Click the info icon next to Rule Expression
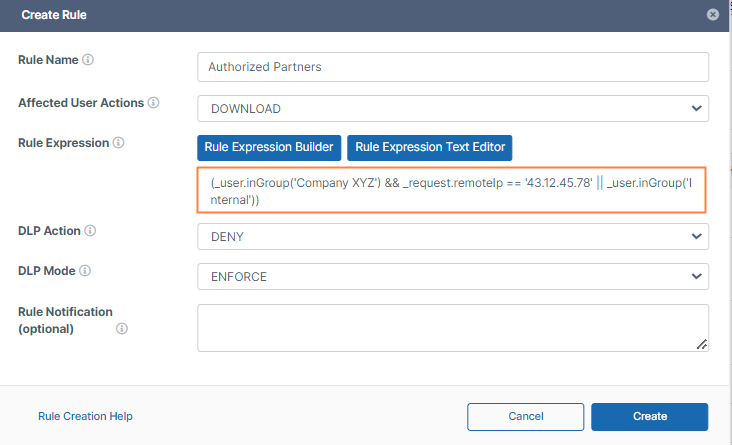Image resolution: width=732 pixels, height=445 pixels. (x=119, y=143)
